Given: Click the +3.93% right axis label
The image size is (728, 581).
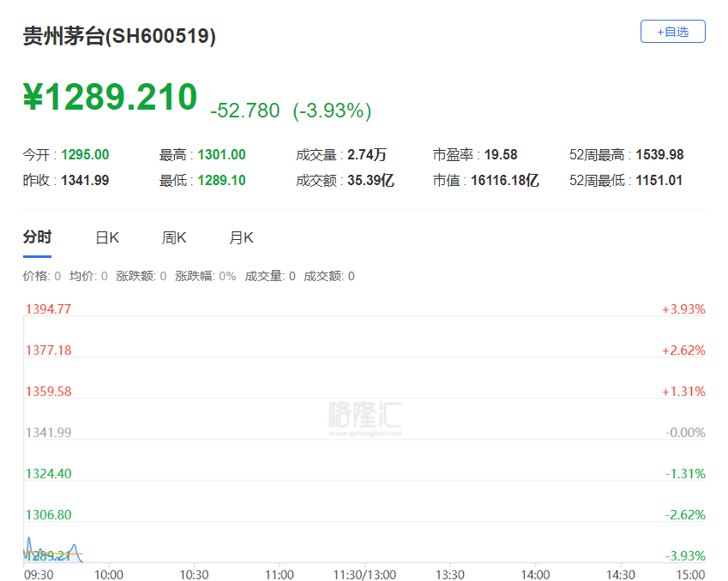Looking at the screenshot, I should [x=683, y=309].
